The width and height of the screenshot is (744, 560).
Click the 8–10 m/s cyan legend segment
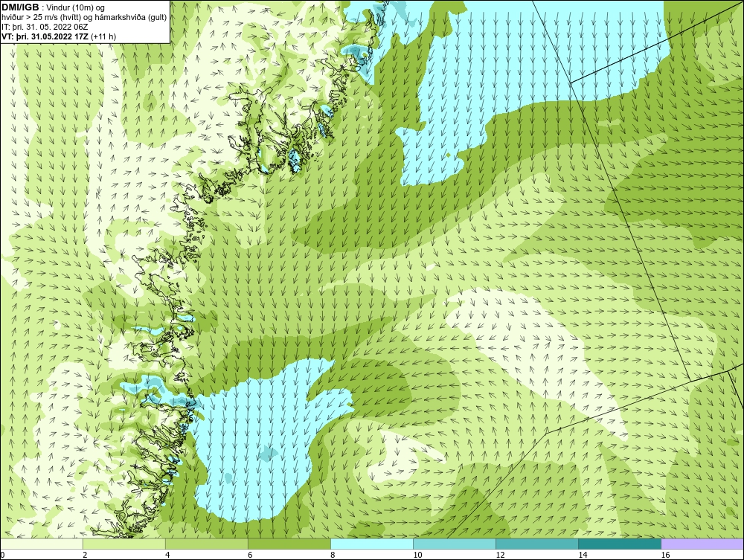pos(371,544)
